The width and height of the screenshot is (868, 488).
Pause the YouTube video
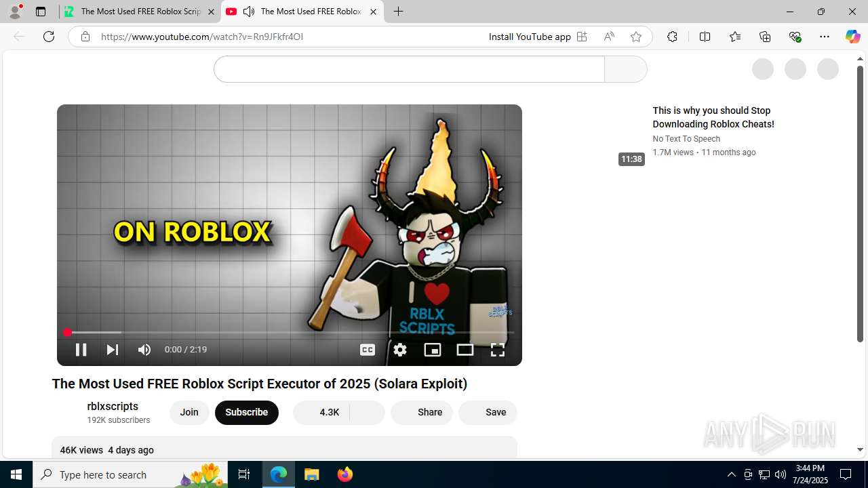tap(81, 350)
